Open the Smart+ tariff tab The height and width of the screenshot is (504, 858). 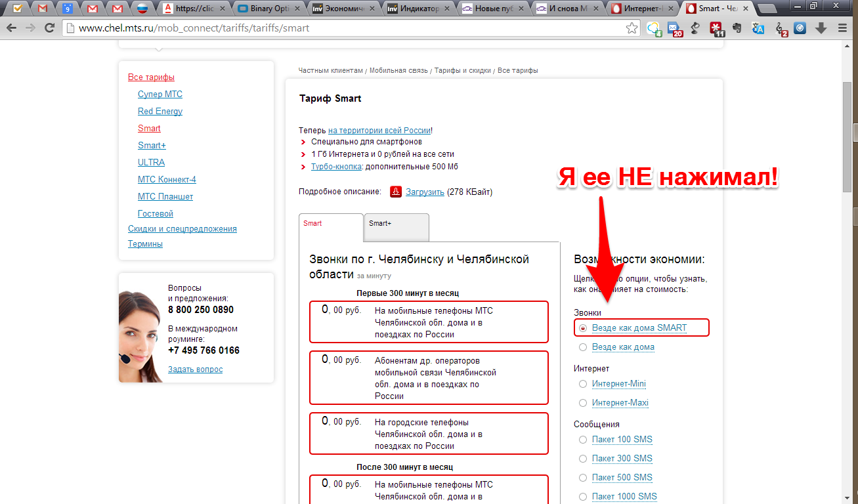tap(397, 227)
